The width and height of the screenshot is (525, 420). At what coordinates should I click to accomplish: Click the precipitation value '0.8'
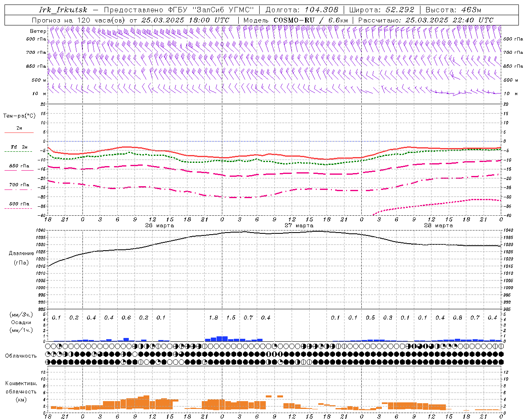(x=457, y=317)
